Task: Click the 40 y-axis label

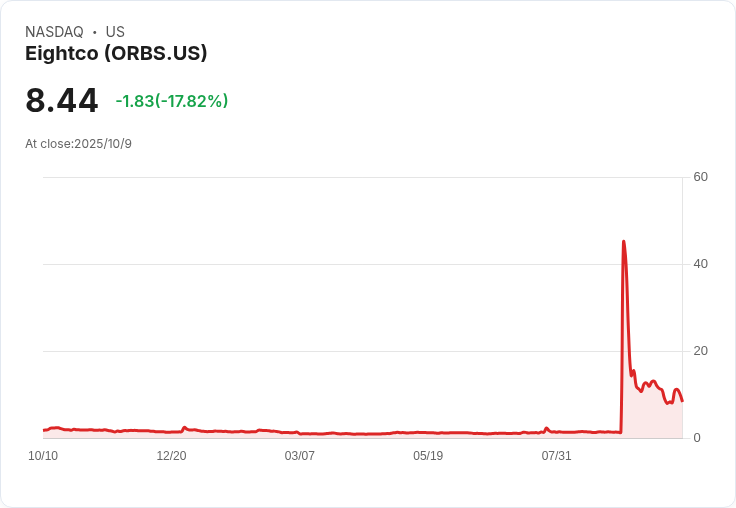Action: [x=700, y=264]
